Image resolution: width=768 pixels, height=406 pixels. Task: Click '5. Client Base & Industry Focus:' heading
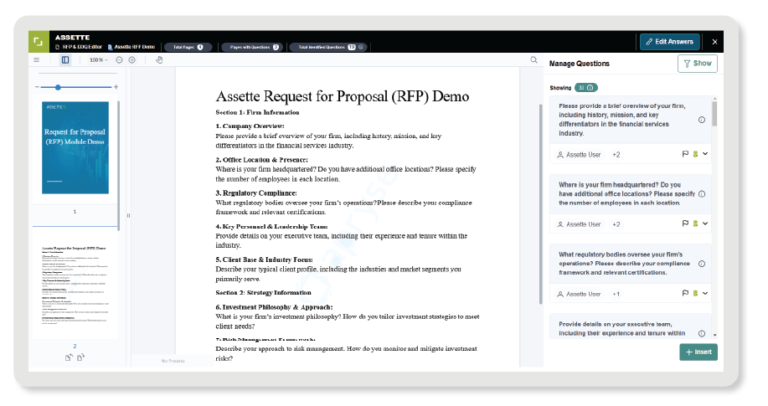[x=264, y=260]
